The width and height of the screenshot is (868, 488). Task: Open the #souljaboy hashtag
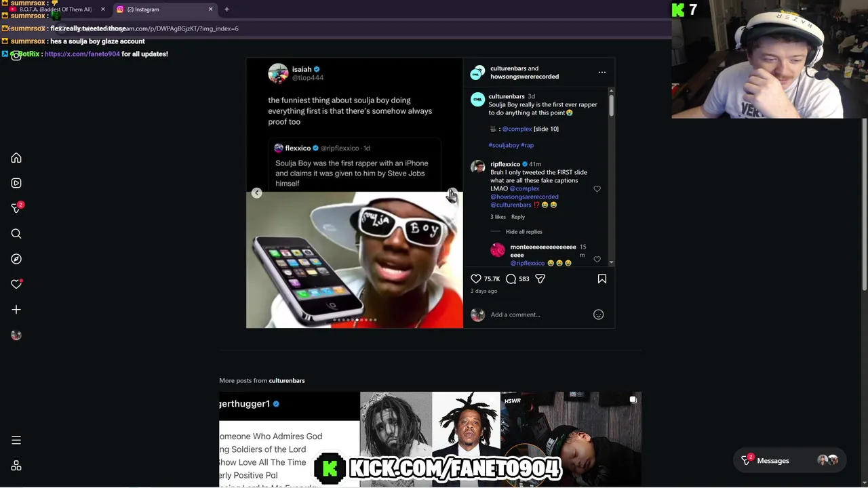point(503,145)
